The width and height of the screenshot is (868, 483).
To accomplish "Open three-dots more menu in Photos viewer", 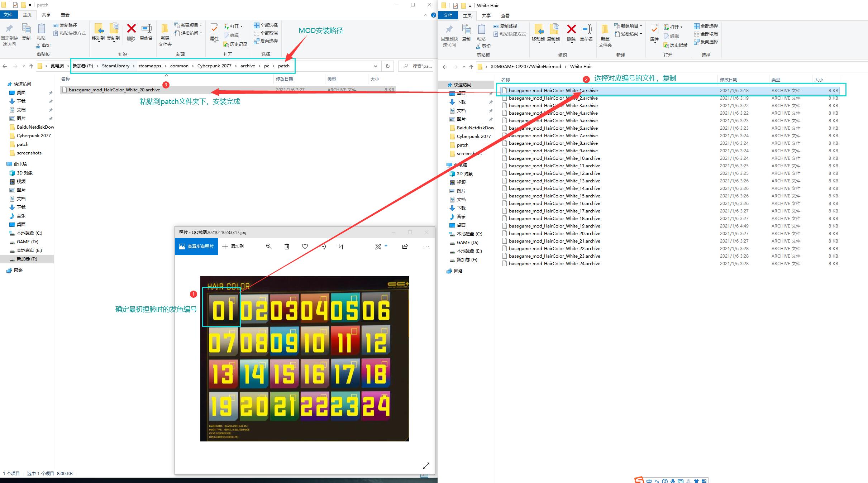I will click(x=426, y=247).
